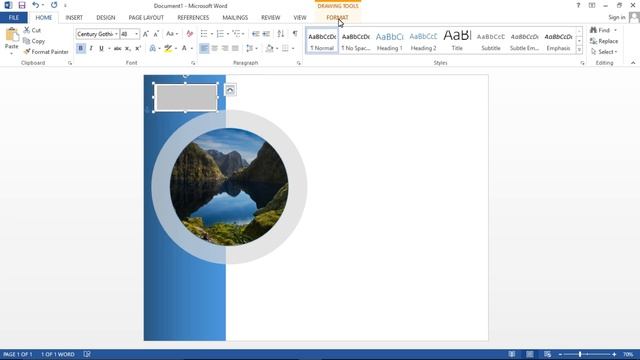The image size is (640, 360).
Task: Open the Drawing Tools FORMAT tab
Action: pyautogui.click(x=337, y=18)
